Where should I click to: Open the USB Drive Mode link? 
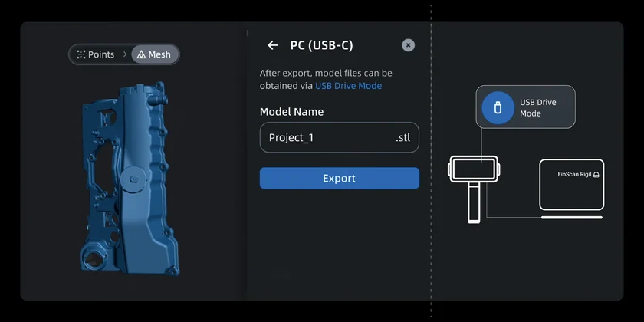coord(348,86)
